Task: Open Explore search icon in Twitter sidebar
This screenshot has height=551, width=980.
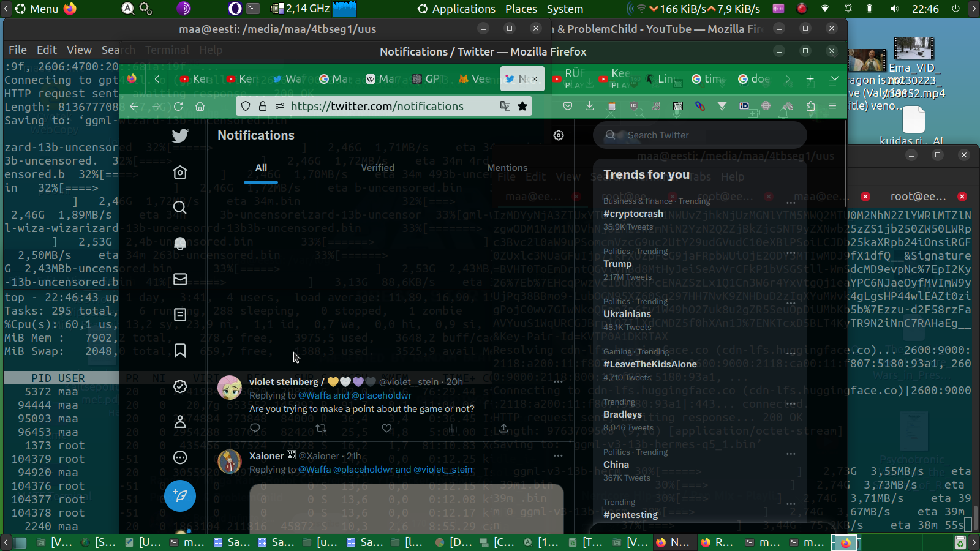Action: [179, 208]
